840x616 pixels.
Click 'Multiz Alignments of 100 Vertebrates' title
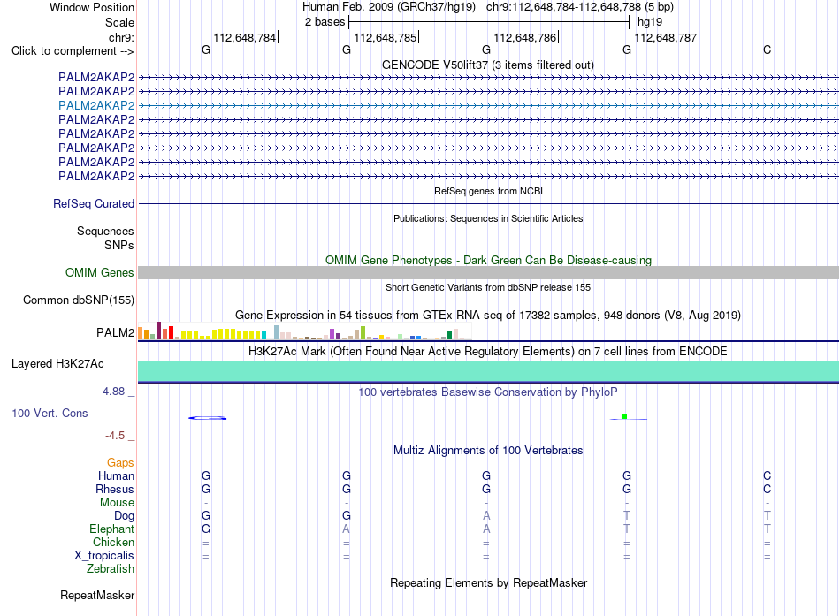[x=488, y=451]
